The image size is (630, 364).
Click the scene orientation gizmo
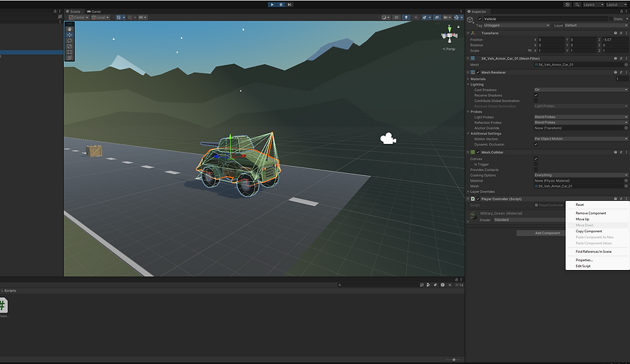coord(449,36)
